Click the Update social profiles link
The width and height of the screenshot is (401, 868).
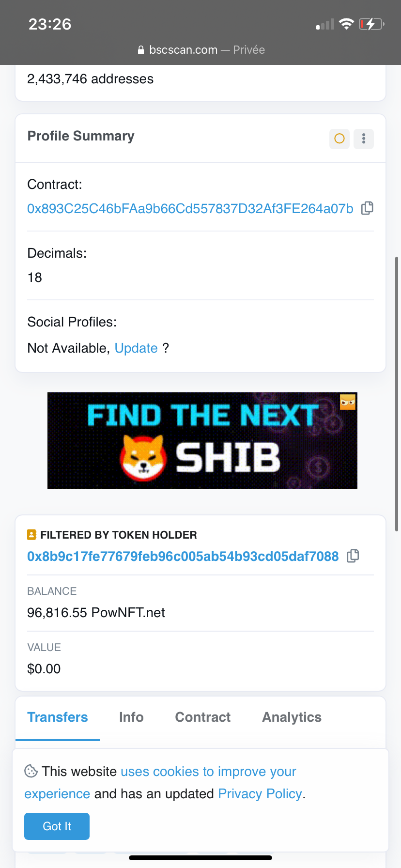[136, 348]
